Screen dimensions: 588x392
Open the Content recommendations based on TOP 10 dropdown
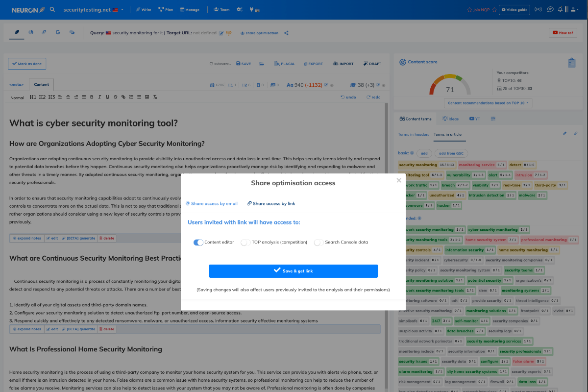point(489,103)
